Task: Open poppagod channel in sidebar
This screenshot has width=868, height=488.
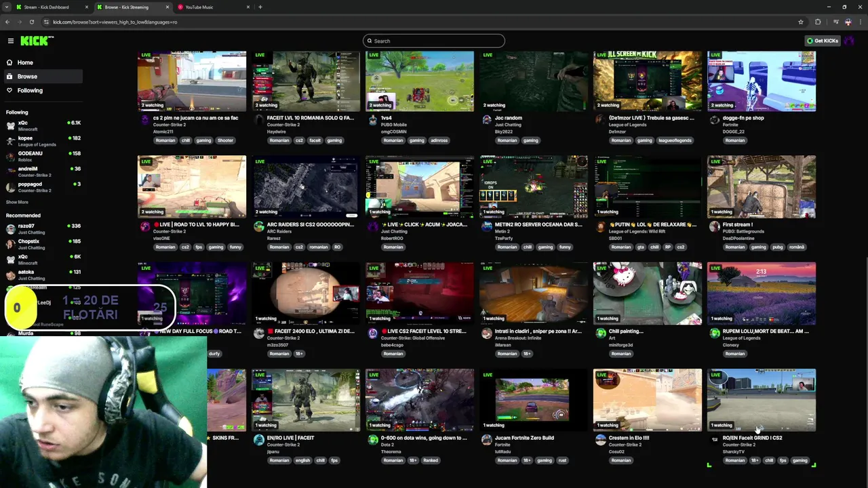Action: pos(42,186)
